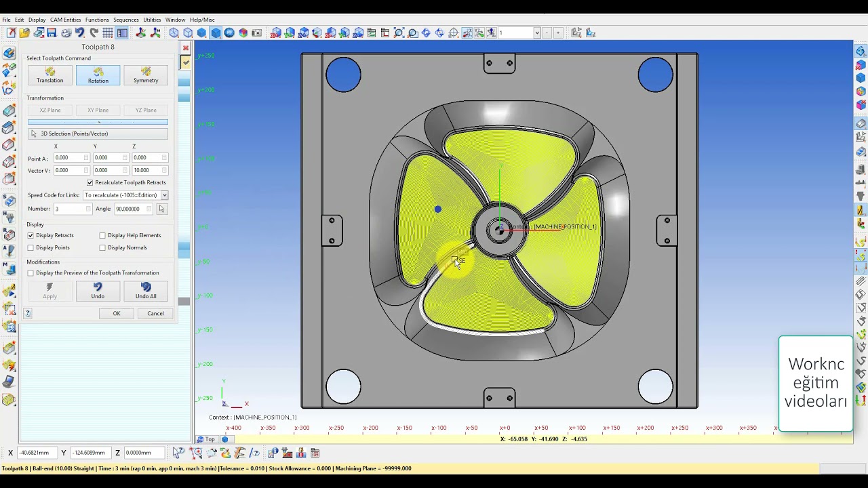Click the undo arrow in the top toolbar
This screenshot has width=868, height=488.
pyautogui.click(x=79, y=33)
